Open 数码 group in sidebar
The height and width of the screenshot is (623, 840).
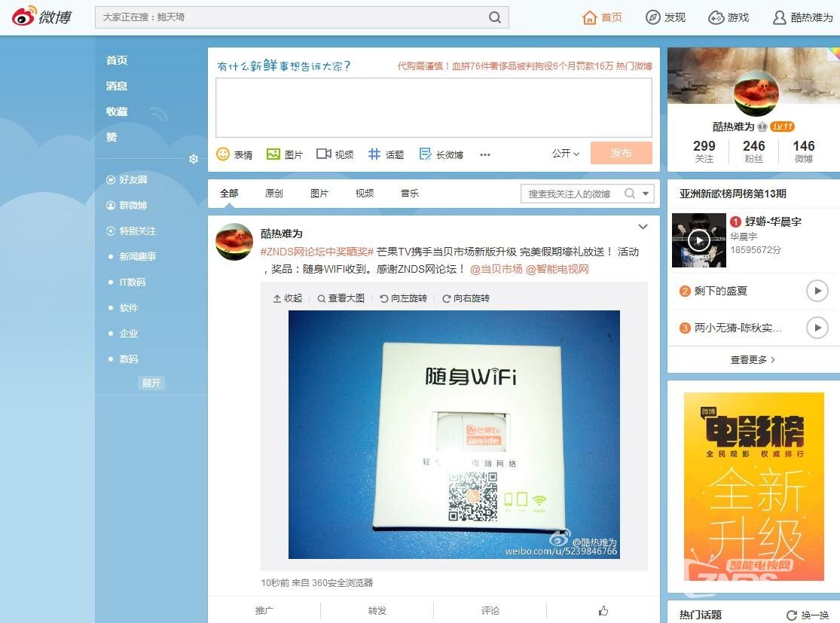pos(129,359)
